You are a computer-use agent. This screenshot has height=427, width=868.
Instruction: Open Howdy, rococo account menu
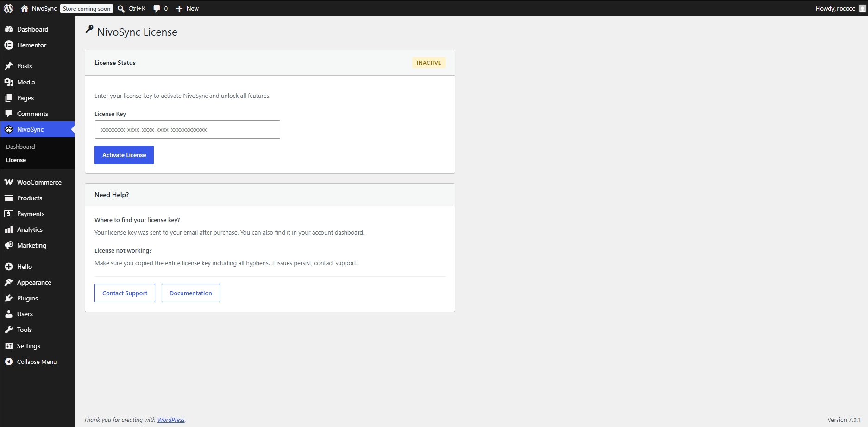840,8
